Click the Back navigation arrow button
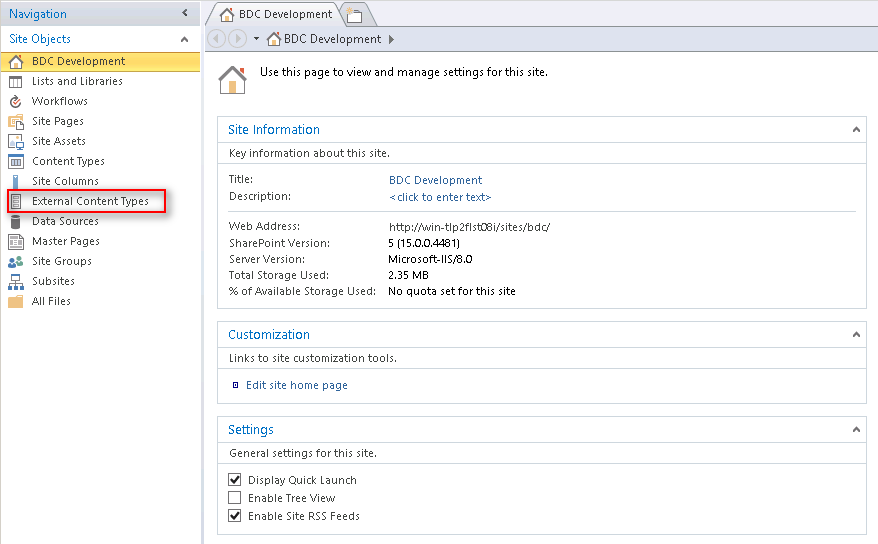This screenshot has width=878, height=544. 216,39
